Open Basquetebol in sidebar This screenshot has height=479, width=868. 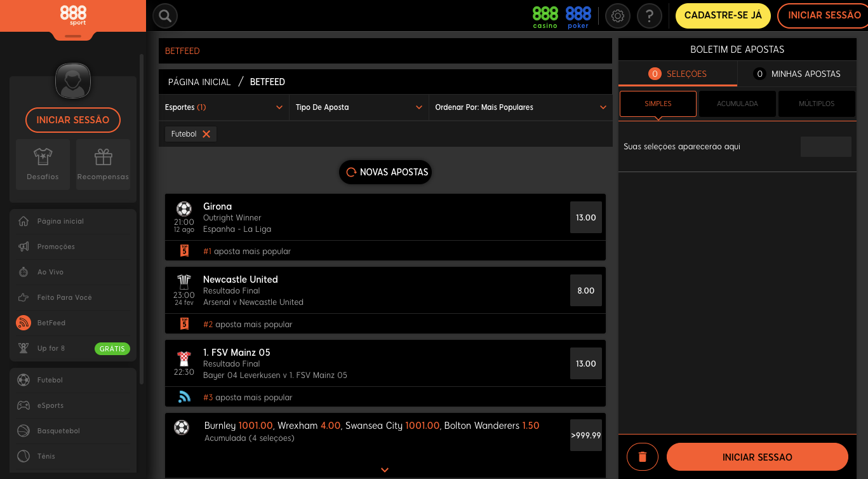pyautogui.click(x=73, y=431)
